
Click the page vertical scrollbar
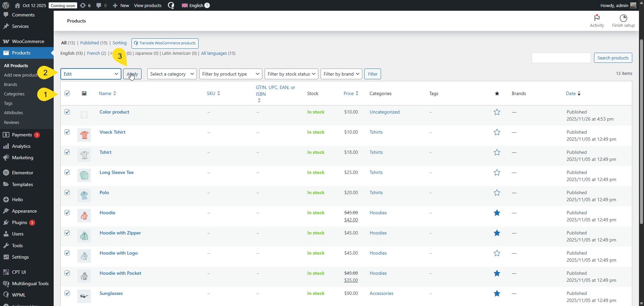641,134
